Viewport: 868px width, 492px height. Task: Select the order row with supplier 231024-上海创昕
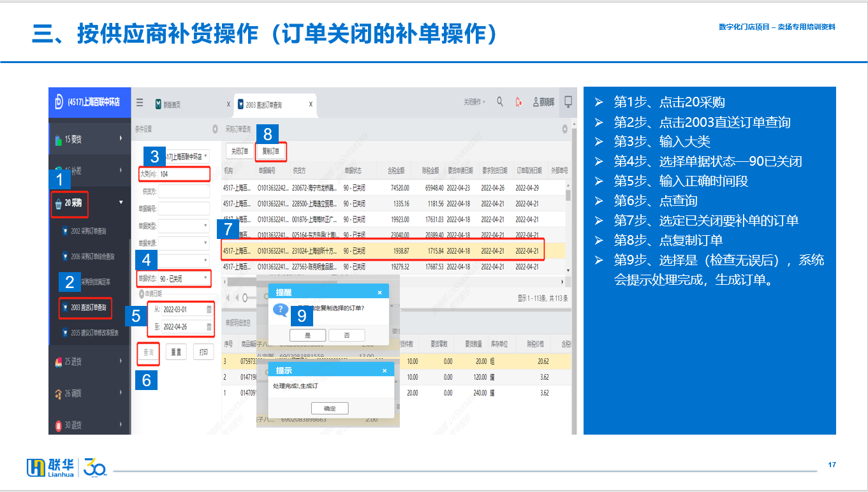(394, 251)
